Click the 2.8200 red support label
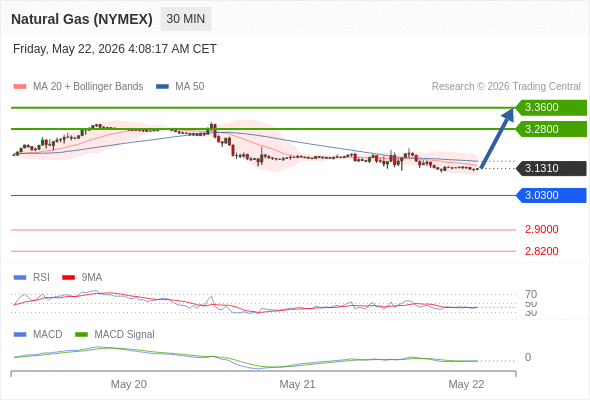Viewport: 590px width, 400px height. (x=541, y=251)
